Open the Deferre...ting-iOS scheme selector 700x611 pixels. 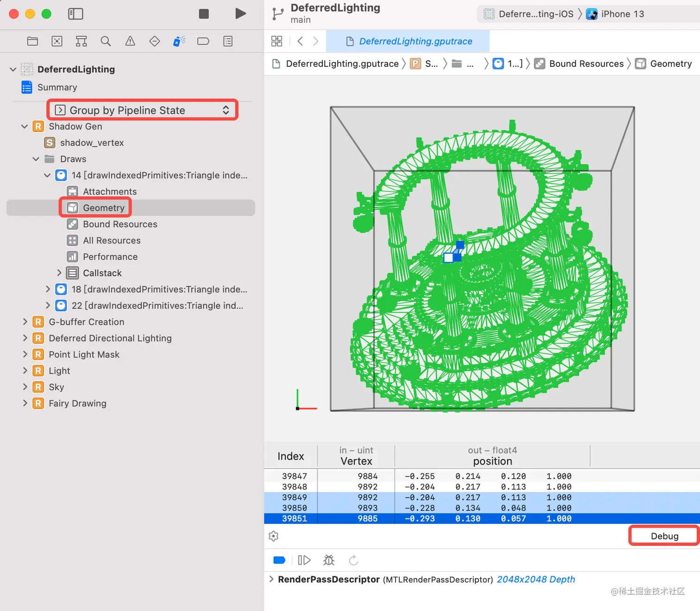pos(529,14)
